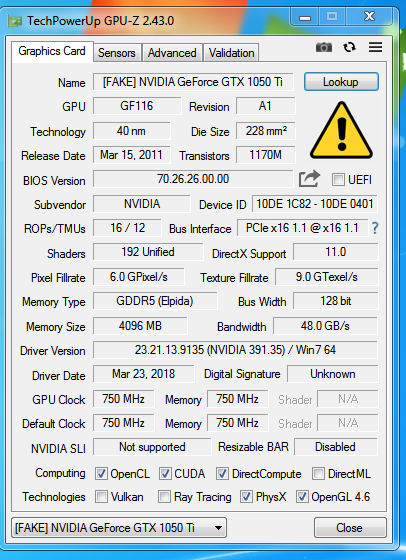Click the Driver Date field Mar 23, 2018

[x=144, y=374]
